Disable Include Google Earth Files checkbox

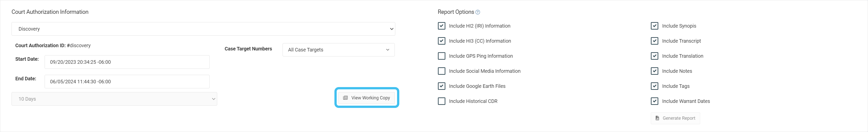point(441,86)
